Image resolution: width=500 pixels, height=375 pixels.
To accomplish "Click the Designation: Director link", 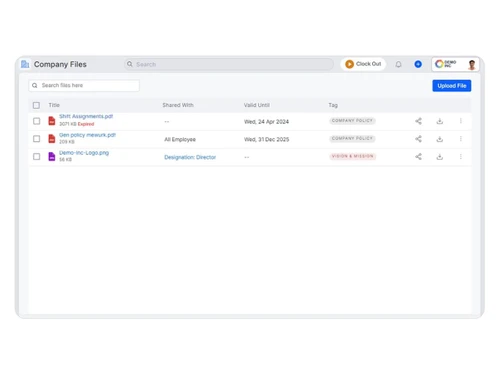I will pyautogui.click(x=190, y=157).
